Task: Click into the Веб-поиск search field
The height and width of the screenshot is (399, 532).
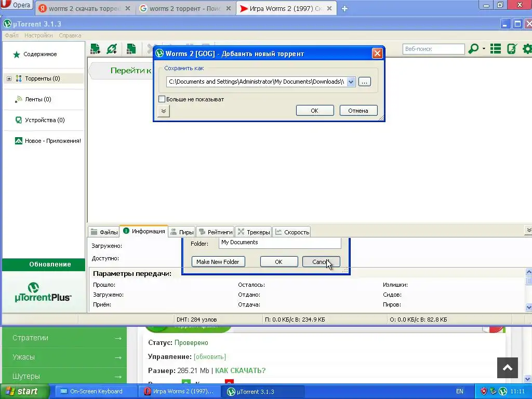Action: coord(433,49)
